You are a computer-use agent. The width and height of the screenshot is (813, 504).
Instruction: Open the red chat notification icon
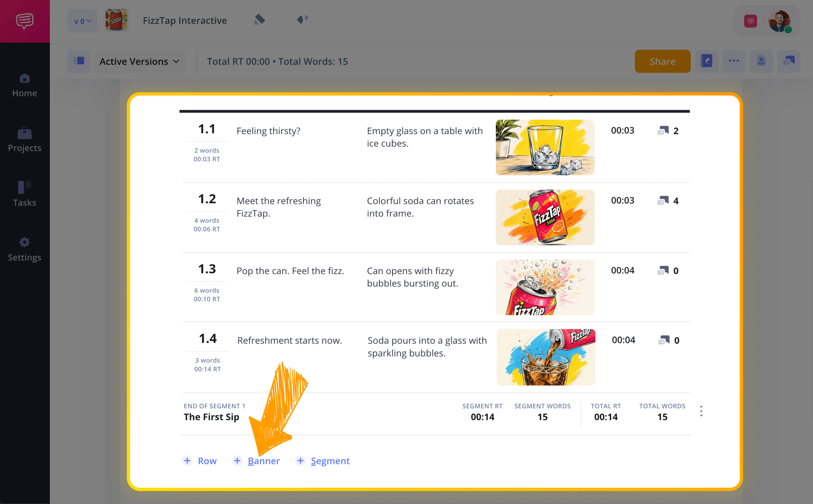click(750, 21)
